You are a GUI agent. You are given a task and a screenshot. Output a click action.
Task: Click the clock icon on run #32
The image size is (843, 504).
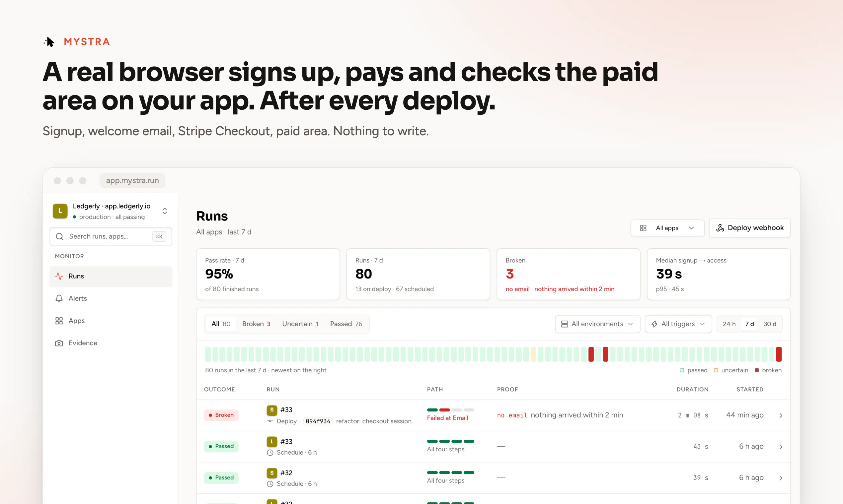tap(270, 484)
